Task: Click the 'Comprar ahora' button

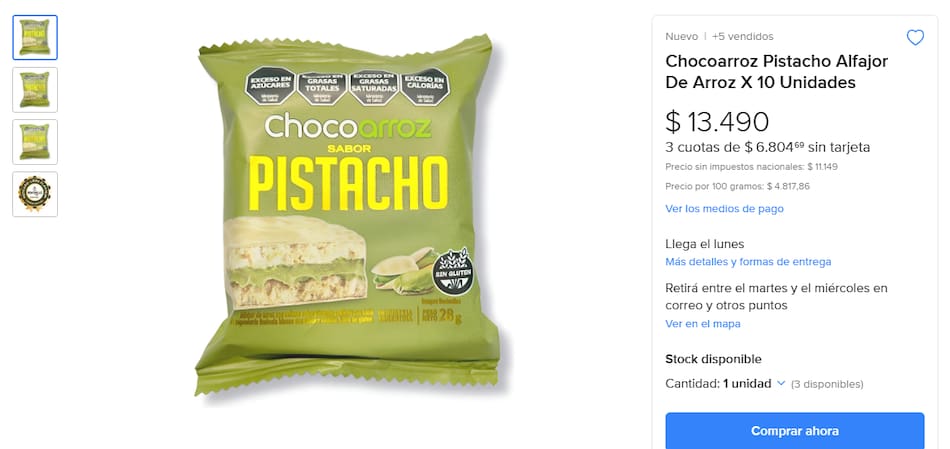Action: click(795, 431)
